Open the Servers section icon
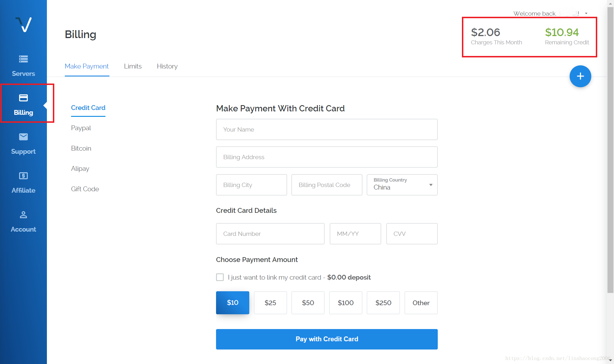 23,59
